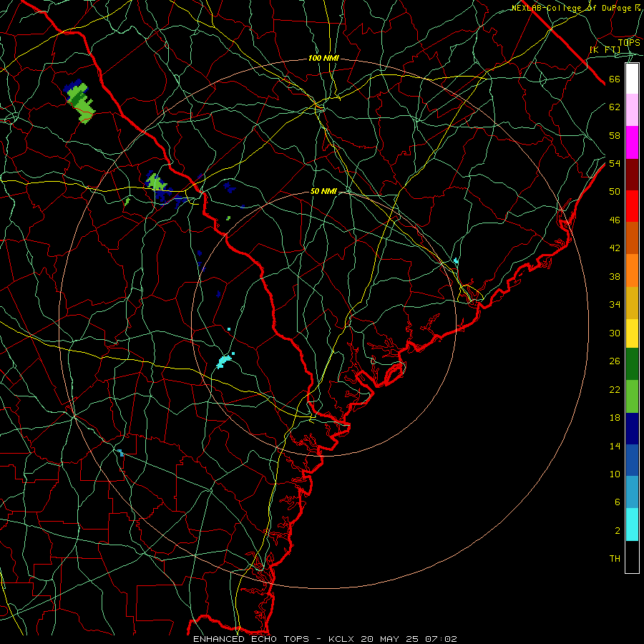Click the 66 scale label
This screenshot has width=644, height=644.
coord(615,79)
